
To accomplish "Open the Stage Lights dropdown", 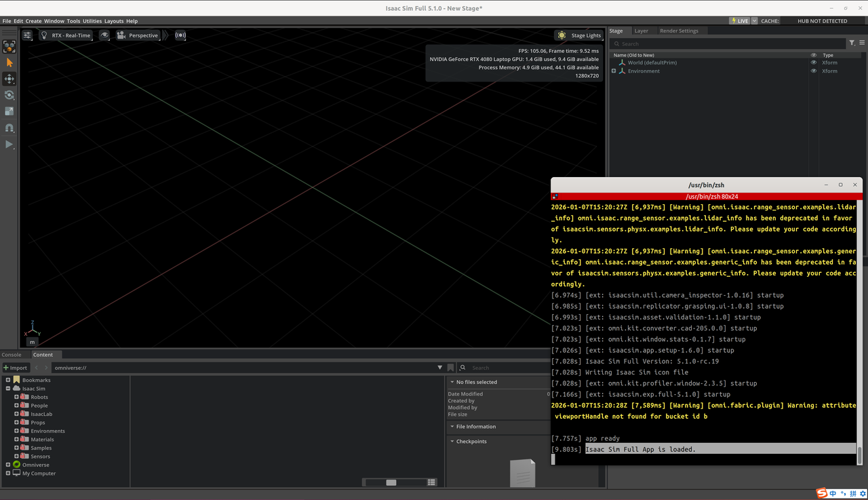I will tap(578, 35).
